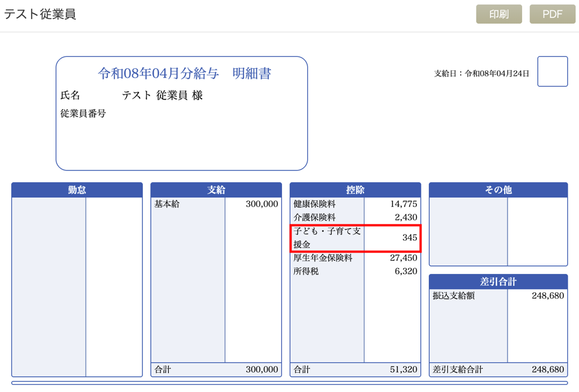Select the 差引合計 section header
The width and height of the screenshot is (579, 392).
pos(498,282)
